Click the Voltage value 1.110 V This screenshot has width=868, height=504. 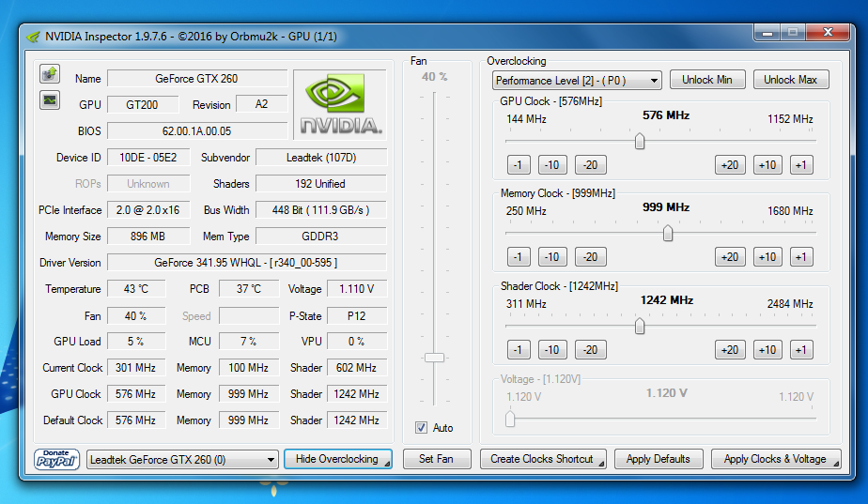tap(357, 289)
